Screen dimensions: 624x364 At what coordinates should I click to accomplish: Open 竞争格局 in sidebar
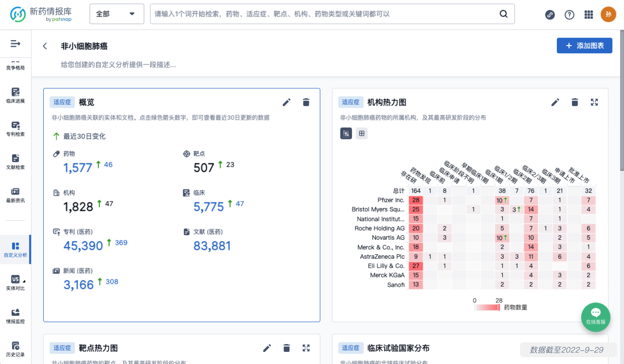click(x=15, y=66)
